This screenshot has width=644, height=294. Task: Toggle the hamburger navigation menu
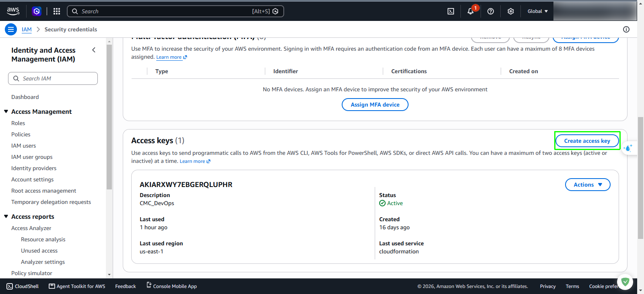click(x=11, y=29)
